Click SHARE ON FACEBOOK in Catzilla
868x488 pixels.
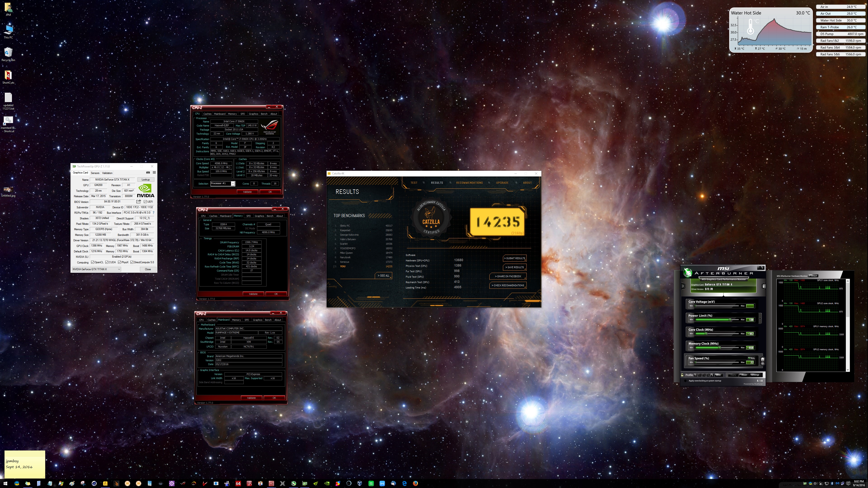pyautogui.click(x=508, y=277)
